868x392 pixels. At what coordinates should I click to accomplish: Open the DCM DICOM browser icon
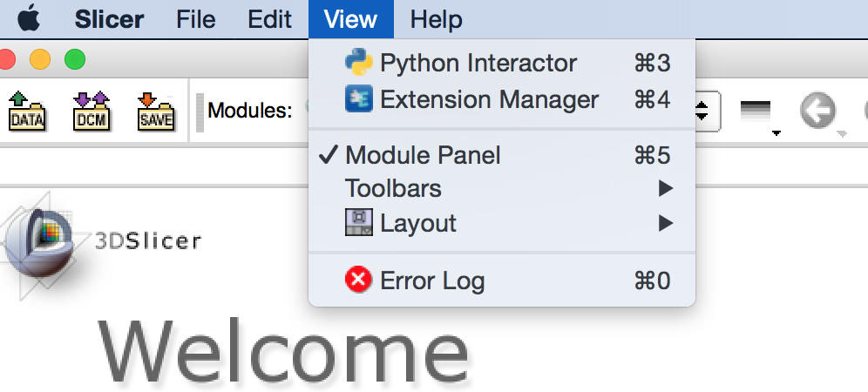click(x=91, y=111)
